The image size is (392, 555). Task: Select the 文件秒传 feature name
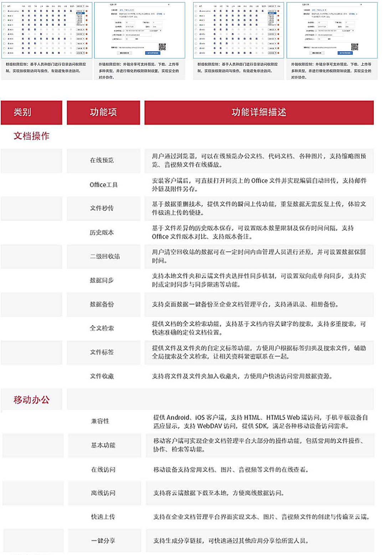pyautogui.click(x=102, y=208)
